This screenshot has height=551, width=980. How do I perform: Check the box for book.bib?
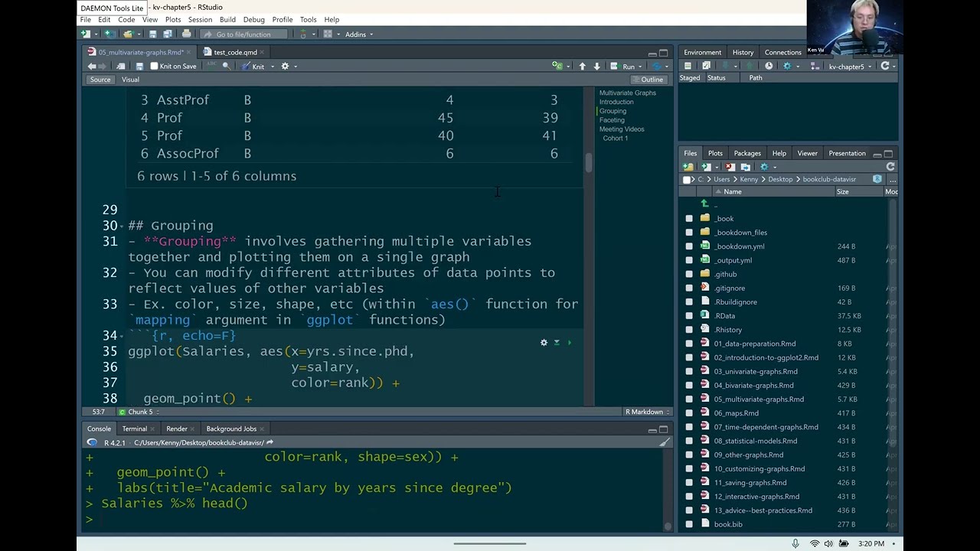click(x=689, y=524)
